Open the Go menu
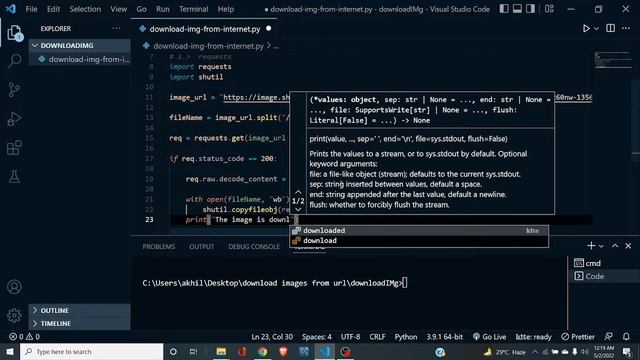 pos(142,9)
